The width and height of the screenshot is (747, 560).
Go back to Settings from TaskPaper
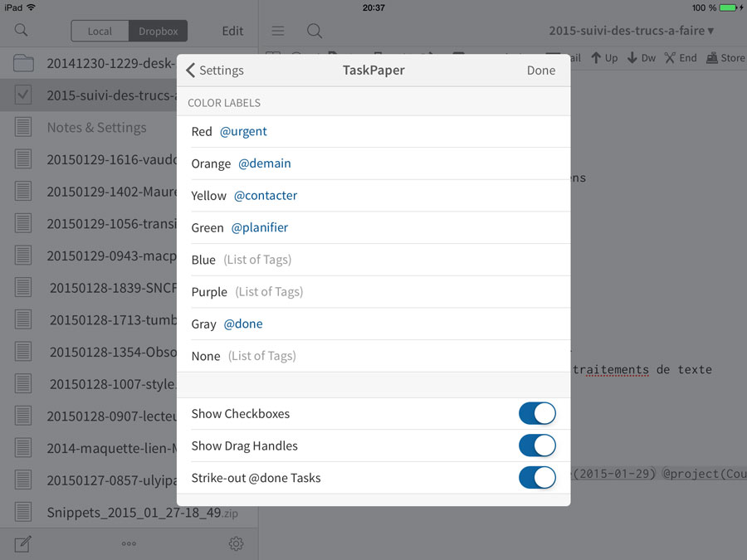(215, 71)
